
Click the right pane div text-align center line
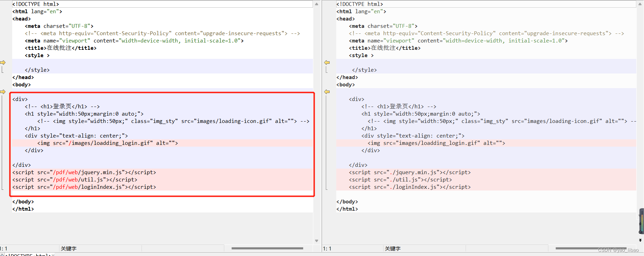(413, 136)
